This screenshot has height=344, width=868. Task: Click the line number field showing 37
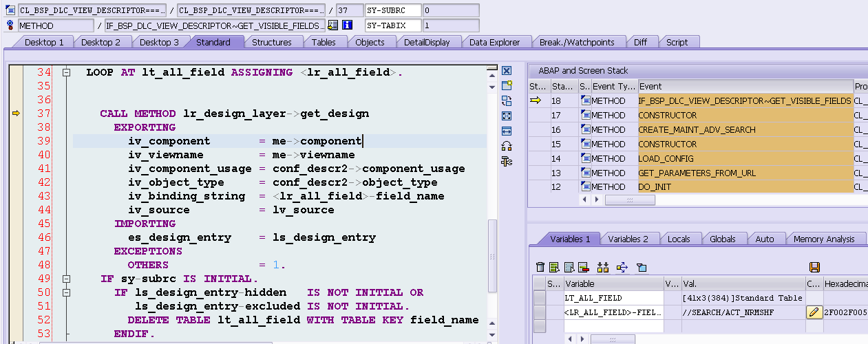351,10
